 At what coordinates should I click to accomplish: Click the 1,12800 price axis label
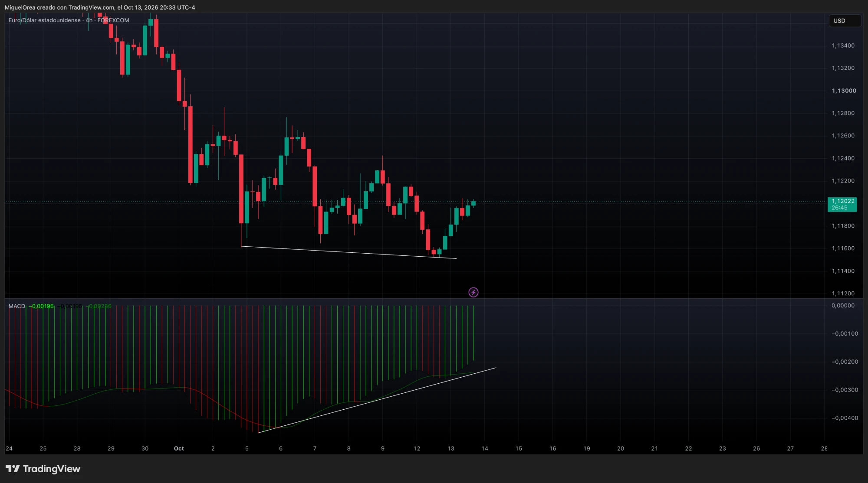(843, 113)
